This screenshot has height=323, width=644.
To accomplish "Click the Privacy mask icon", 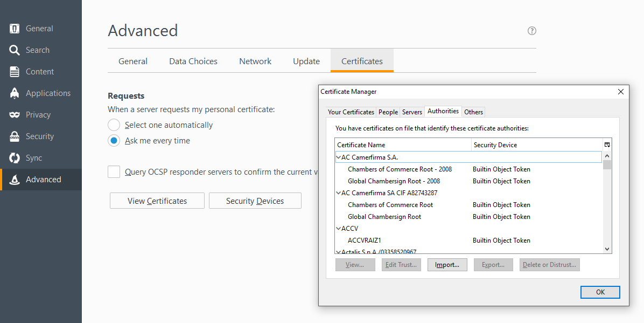I will point(15,115).
